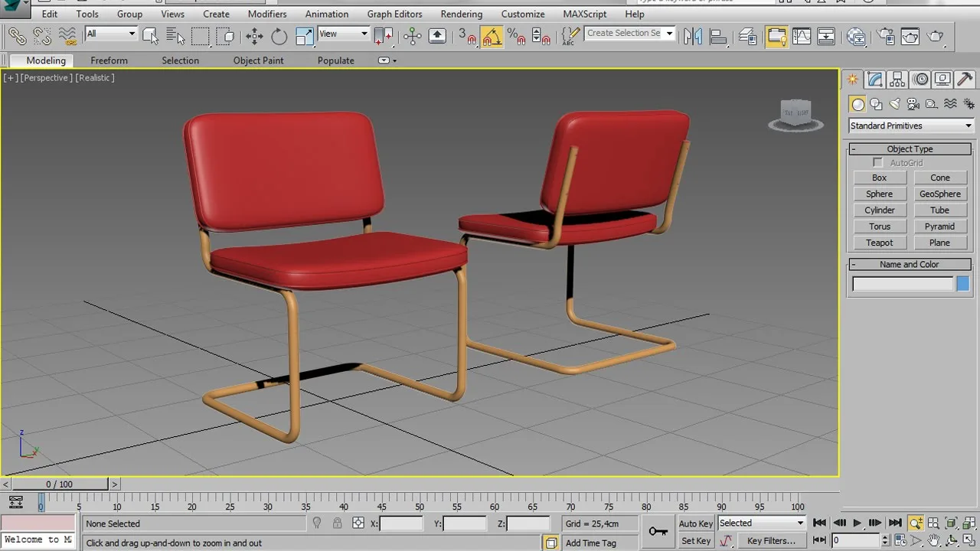This screenshot has height=551, width=980.
Task: Switch to the Populate ribbon tab
Action: tap(336, 60)
